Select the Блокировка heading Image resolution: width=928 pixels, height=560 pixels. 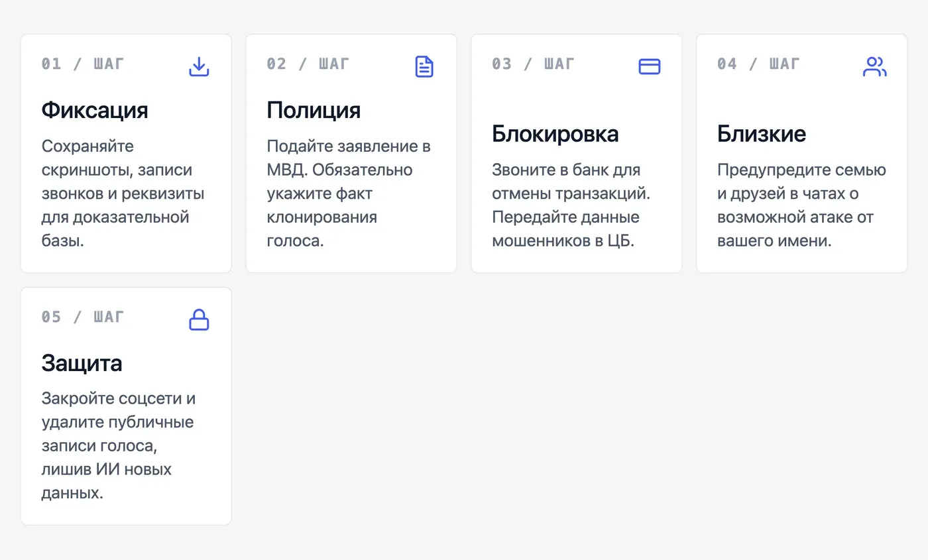pyautogui.click(x=555, y=134)
